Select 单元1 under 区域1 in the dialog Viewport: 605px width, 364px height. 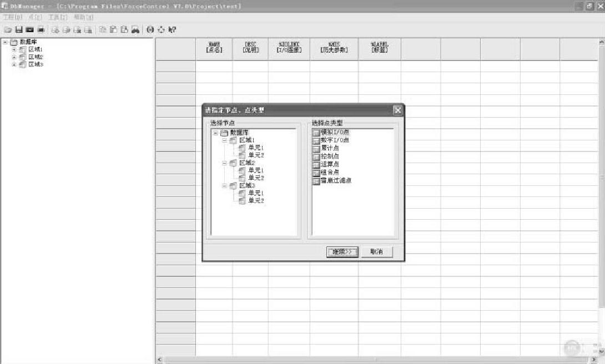[x=256, y=148]
